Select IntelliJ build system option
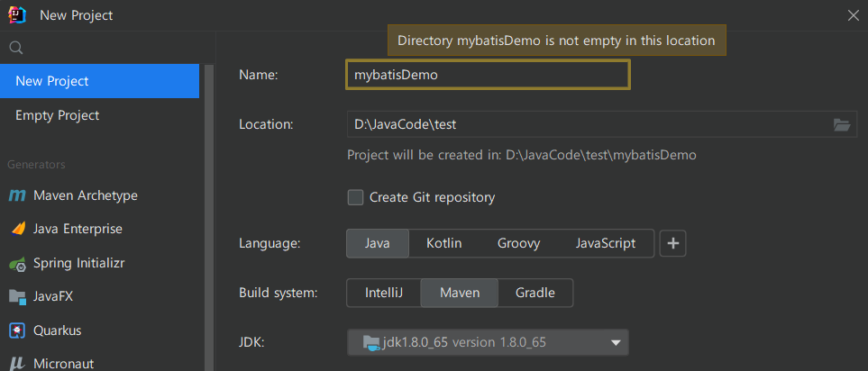 pyautogui.click(x=381, y=293)
